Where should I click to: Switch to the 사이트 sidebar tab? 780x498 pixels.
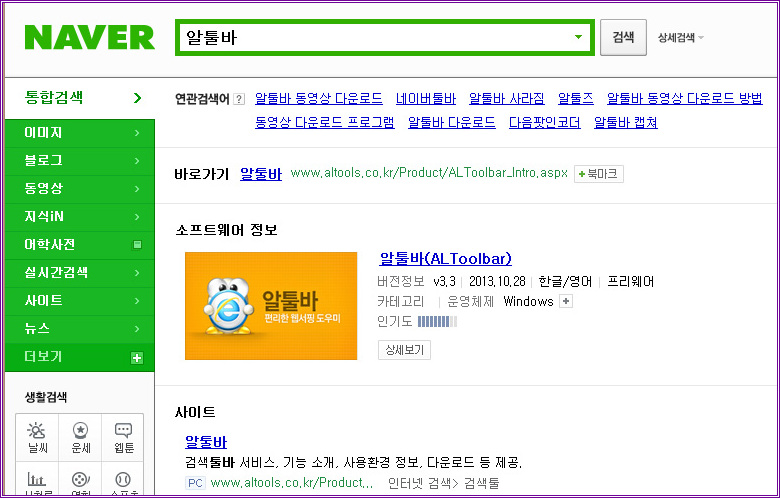point(80,300)
